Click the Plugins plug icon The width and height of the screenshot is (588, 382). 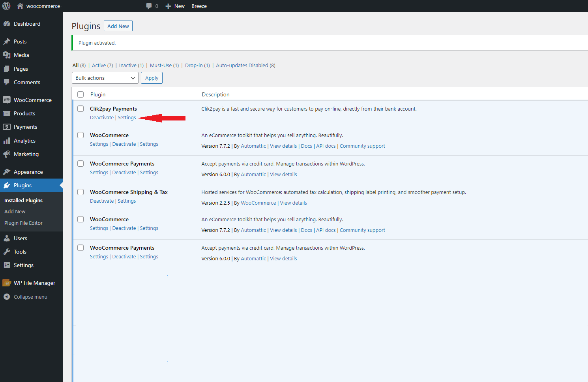pos(7,185)
